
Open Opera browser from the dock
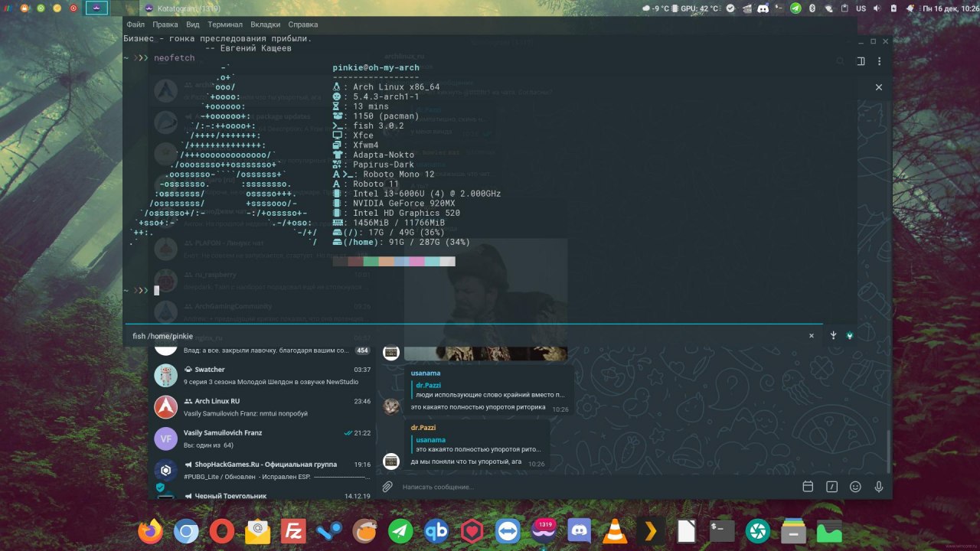(x=222, y=530)
